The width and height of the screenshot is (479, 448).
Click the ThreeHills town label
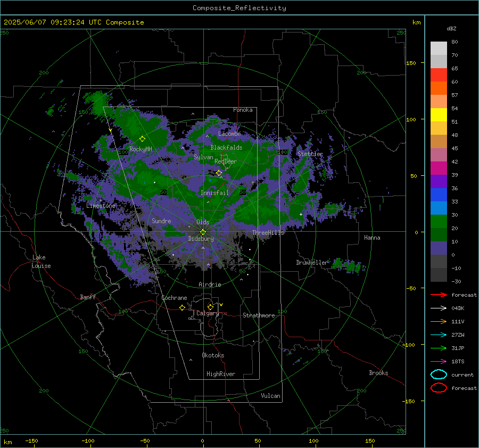click(268, 233)
